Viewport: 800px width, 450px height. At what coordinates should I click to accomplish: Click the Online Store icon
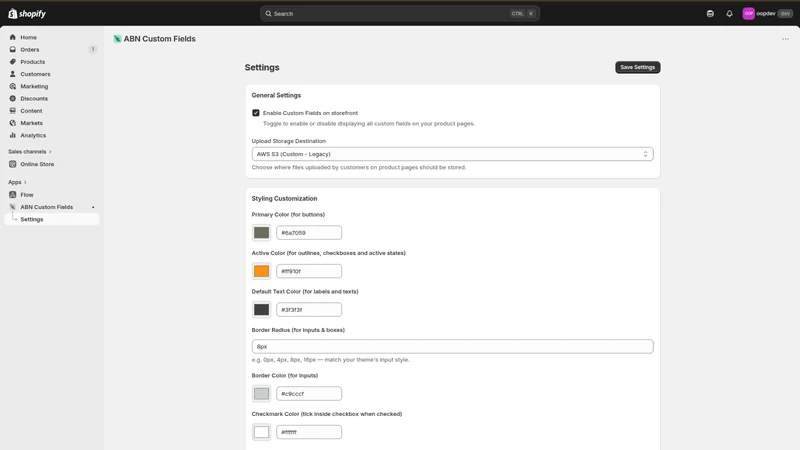[x=13, y=164]
